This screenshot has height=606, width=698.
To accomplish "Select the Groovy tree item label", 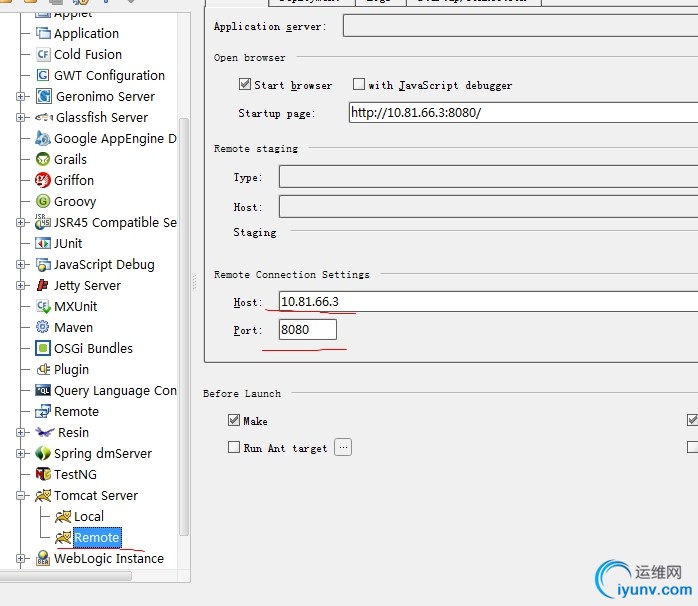I will 75,202.
